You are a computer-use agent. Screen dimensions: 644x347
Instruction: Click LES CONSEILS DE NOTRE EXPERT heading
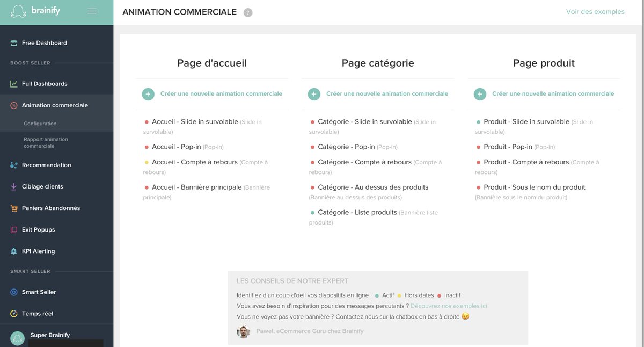point(292,281)
